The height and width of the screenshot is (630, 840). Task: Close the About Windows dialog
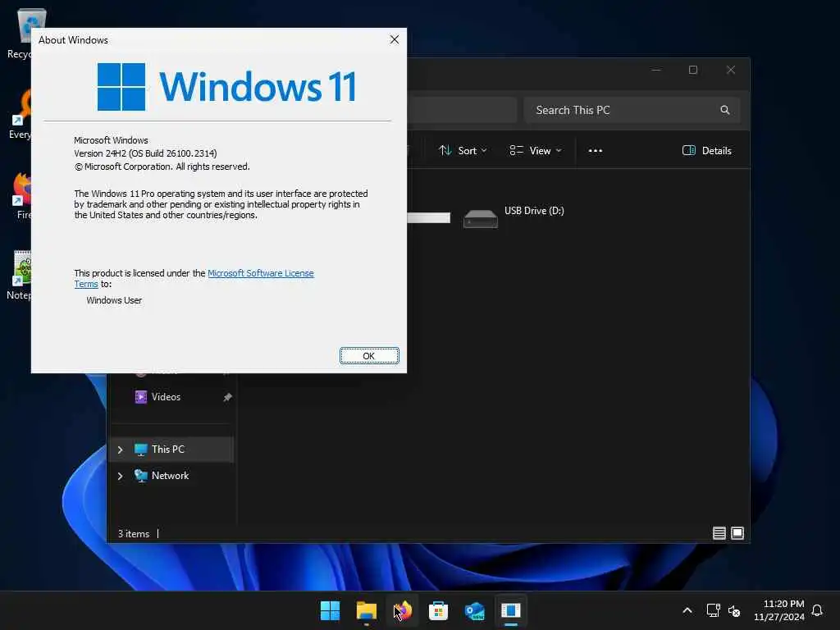[x=395, y=39]
